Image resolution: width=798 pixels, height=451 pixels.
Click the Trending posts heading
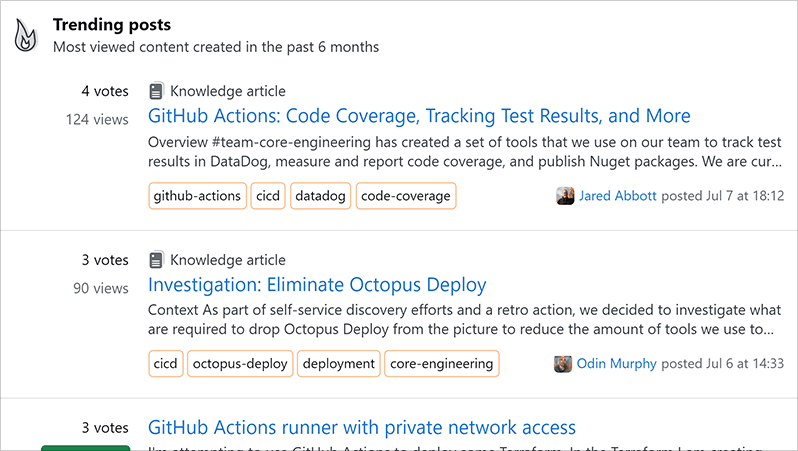point(112,25)
